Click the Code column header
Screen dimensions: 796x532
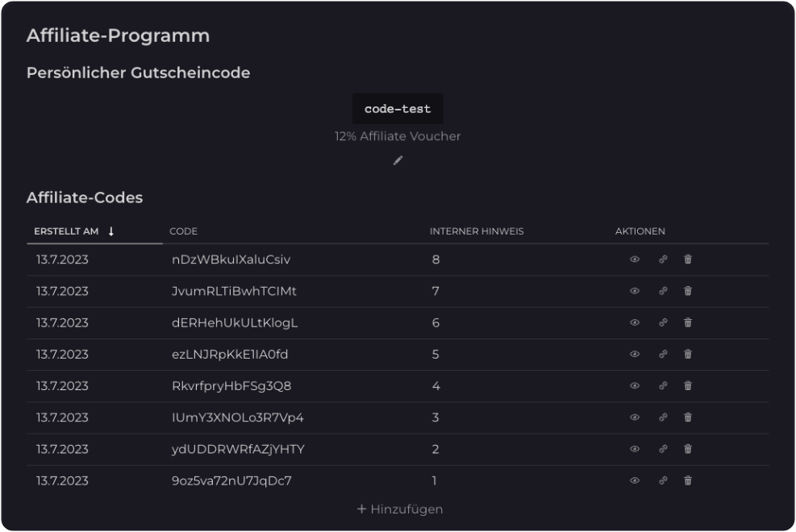[183, 231]
